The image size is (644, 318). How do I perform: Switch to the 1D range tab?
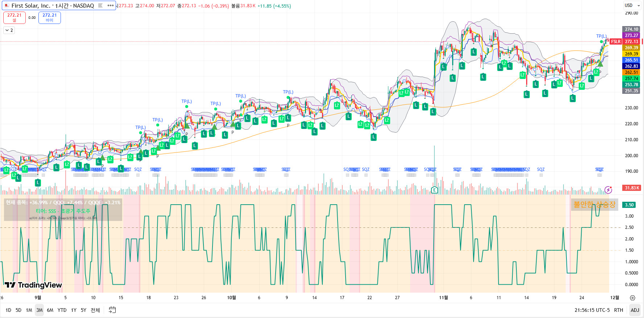[x=8, y=310]
